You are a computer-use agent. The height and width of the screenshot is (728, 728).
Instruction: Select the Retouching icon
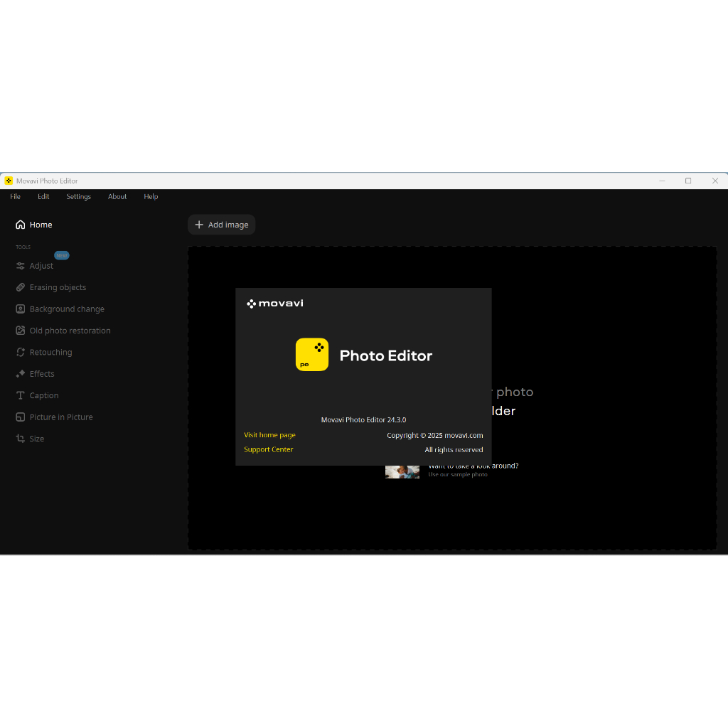coord(21,353)
